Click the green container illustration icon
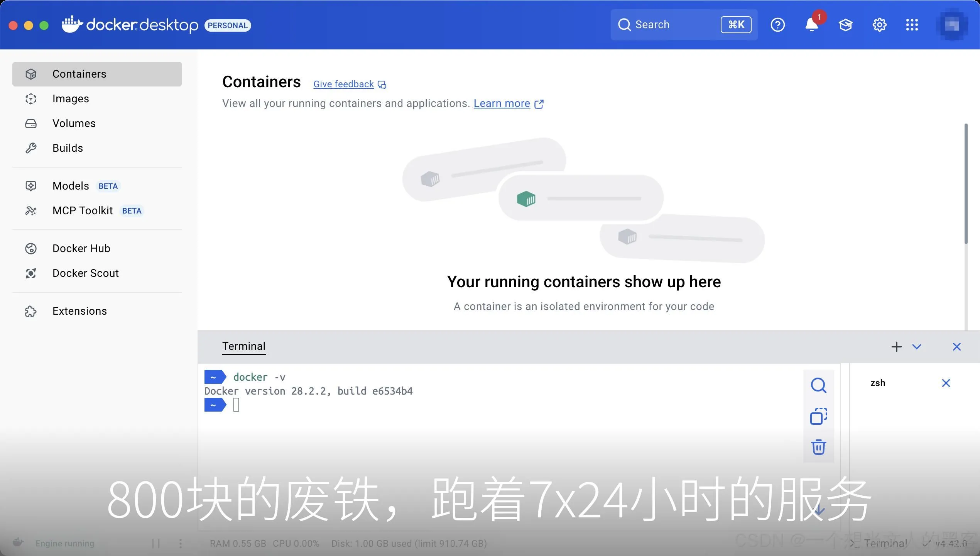This screenshot has height=556, width=980. [526, 199]
